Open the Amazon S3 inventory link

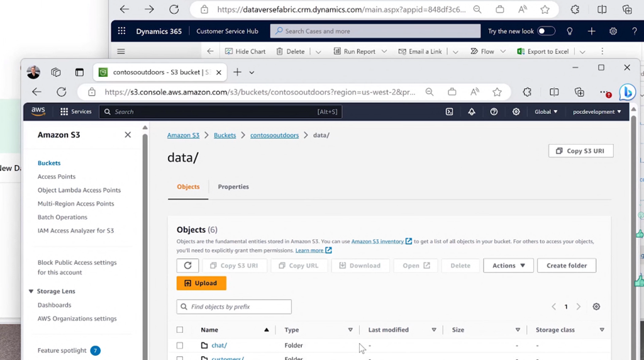381,241
